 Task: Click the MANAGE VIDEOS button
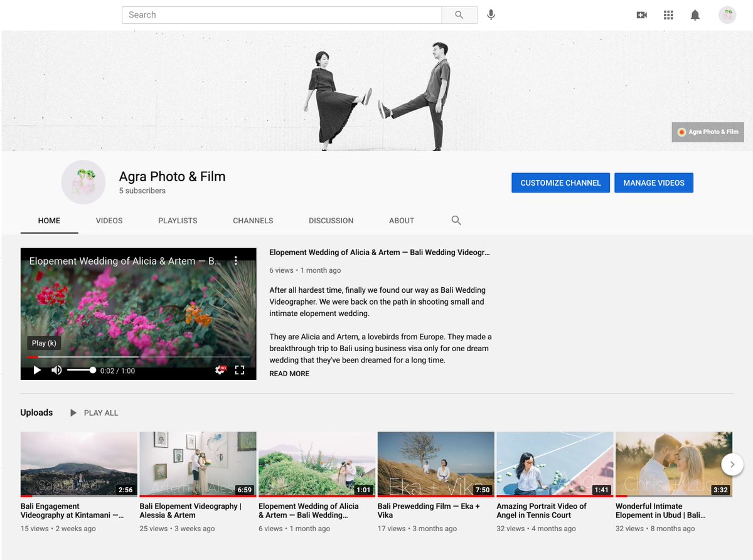[x=654, y=182]
